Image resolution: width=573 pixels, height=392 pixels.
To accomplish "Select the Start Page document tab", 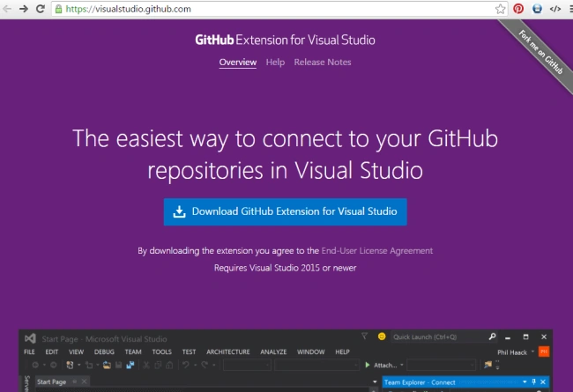I will 51,382.
